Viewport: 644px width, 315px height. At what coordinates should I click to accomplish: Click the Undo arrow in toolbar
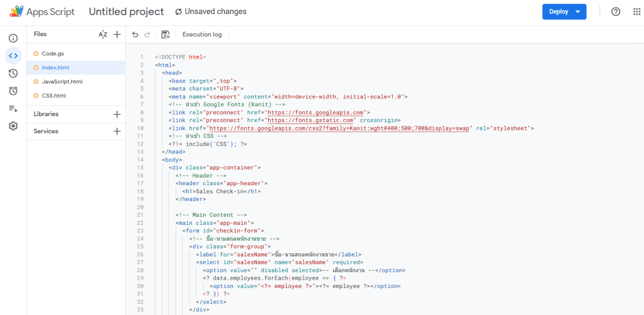(x=135, y=35)
